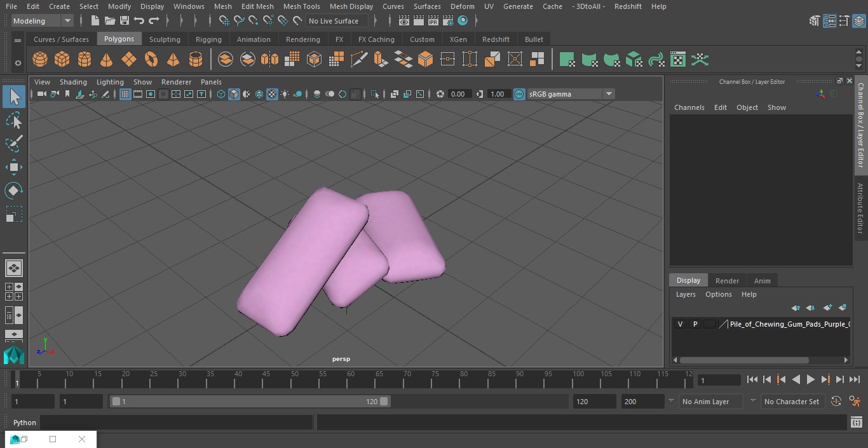Open the layer editor Options menu
868x448 pixels.
point(719,294)
